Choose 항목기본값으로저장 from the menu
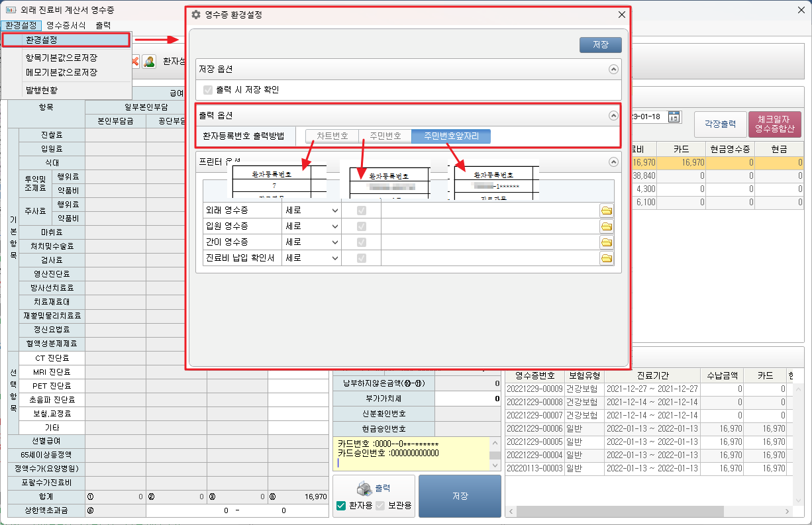 coord(61,58)
